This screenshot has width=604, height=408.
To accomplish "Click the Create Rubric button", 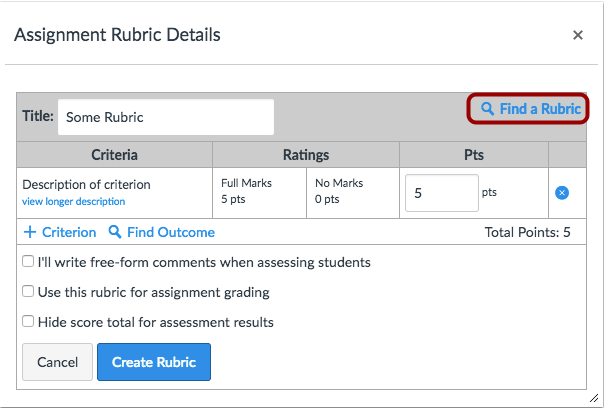I will (154, 362).
